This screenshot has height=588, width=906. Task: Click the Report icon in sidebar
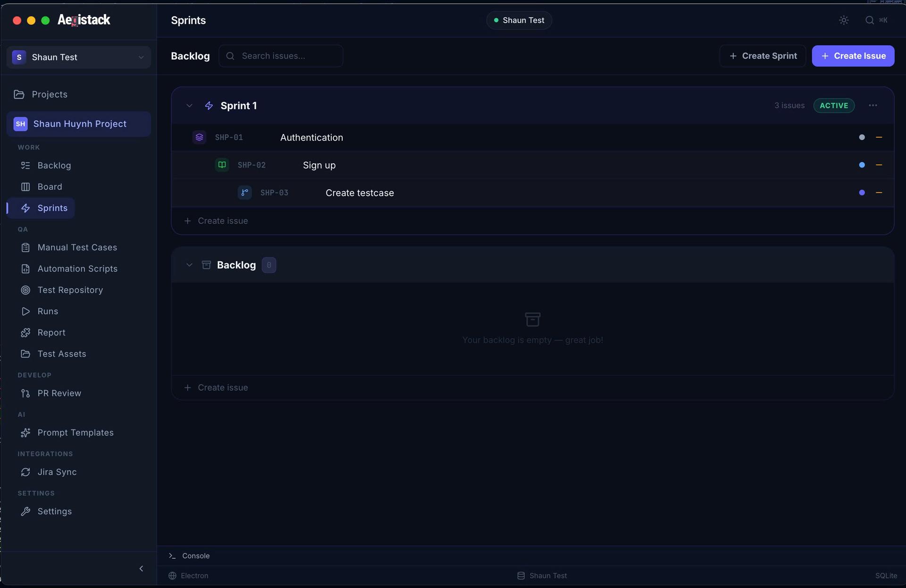pyautogui.click(x=25, y=333)
